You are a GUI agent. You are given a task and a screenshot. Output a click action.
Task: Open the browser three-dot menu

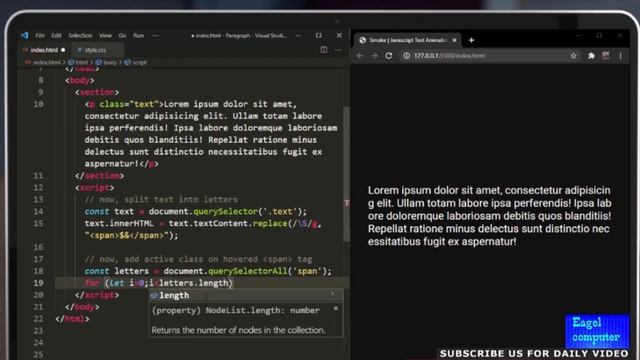pos(621,56)
